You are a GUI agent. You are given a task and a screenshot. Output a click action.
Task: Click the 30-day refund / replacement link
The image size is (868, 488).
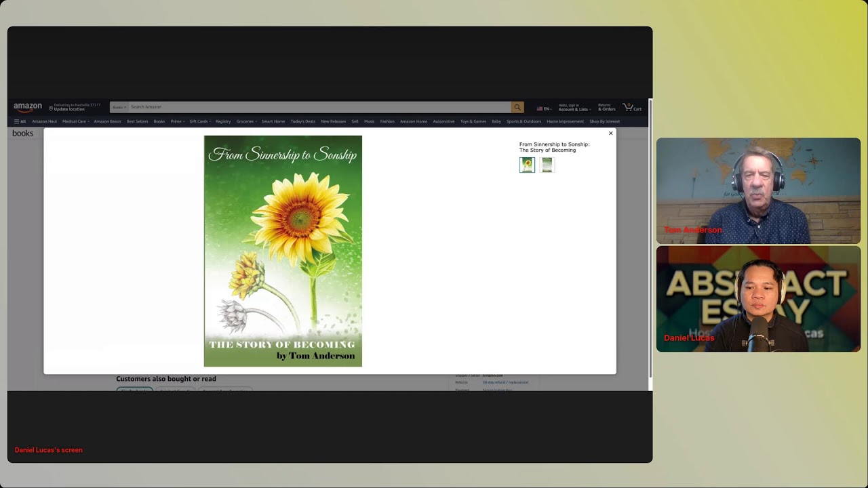coord(505,382)
